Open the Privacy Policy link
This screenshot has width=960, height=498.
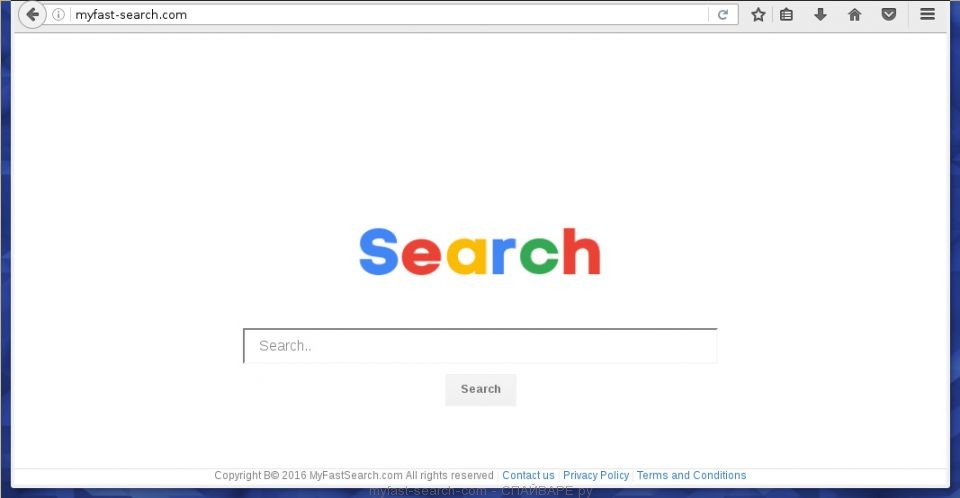pos(596,475)
